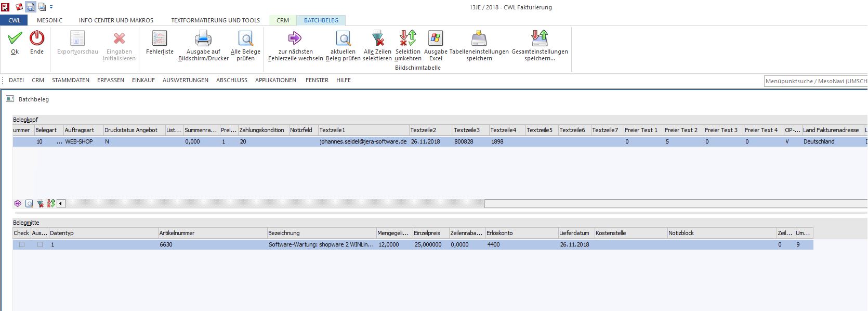Click the ellipsis button in Belegart cell

coord(59,141)
